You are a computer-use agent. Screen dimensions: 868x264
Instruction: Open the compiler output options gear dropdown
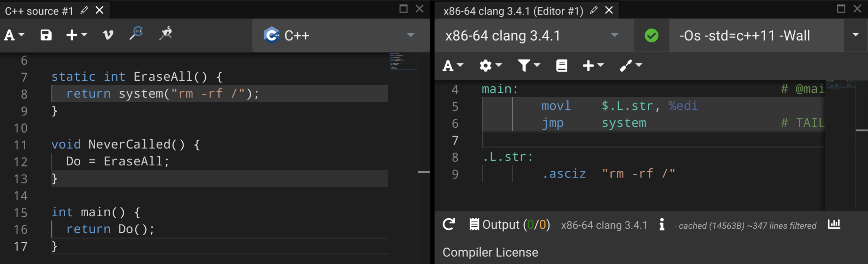click(x=490, y=66)
